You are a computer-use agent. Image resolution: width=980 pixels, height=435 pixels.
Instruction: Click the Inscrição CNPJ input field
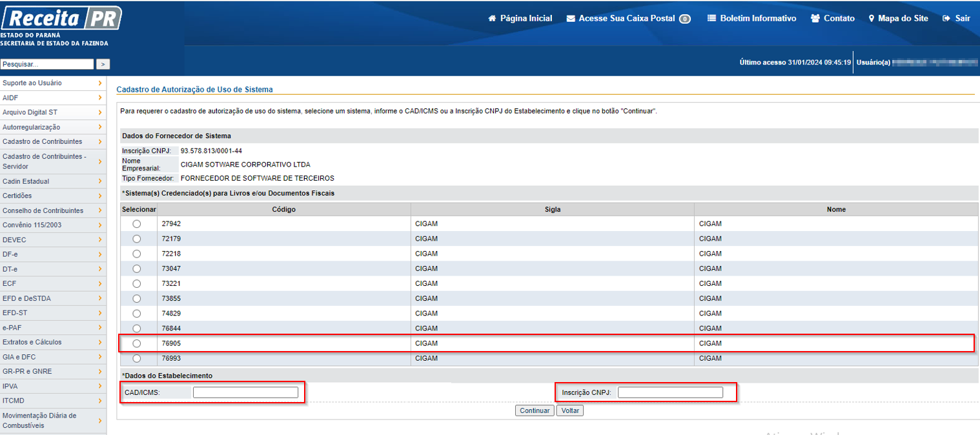[x=670, y=392]
